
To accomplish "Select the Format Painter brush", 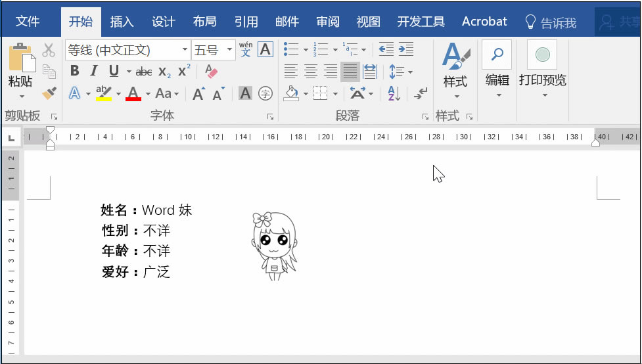I will point(49,93).
